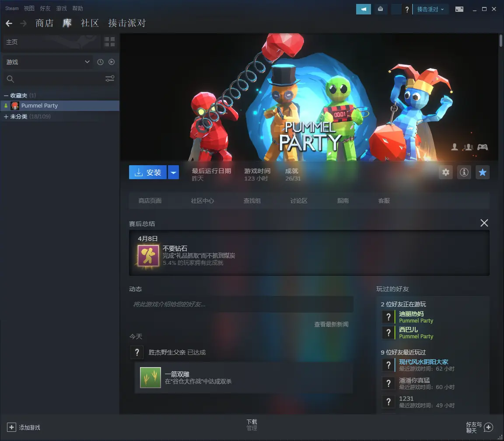The image size is (504, 441).
Task: Click 查看最新新闻 link
Action: [331, 324]
